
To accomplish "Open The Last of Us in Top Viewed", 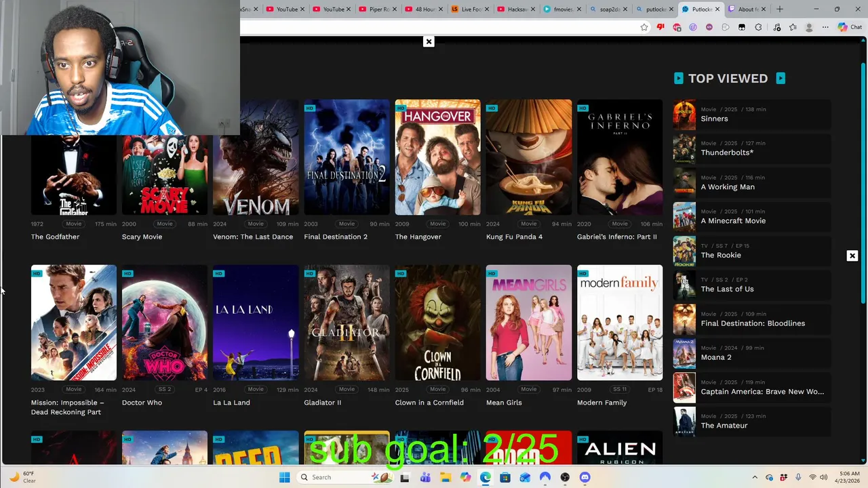I will (751, 285).
